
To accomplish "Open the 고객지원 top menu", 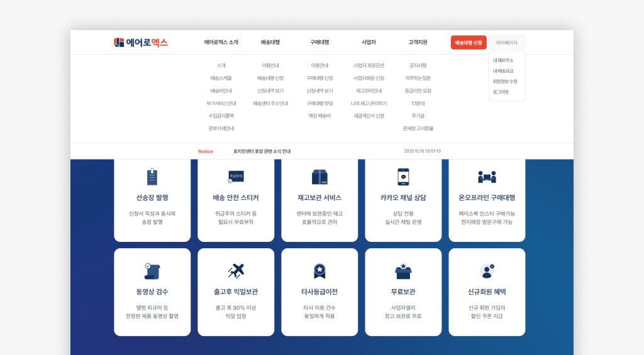I will point(418,42).
